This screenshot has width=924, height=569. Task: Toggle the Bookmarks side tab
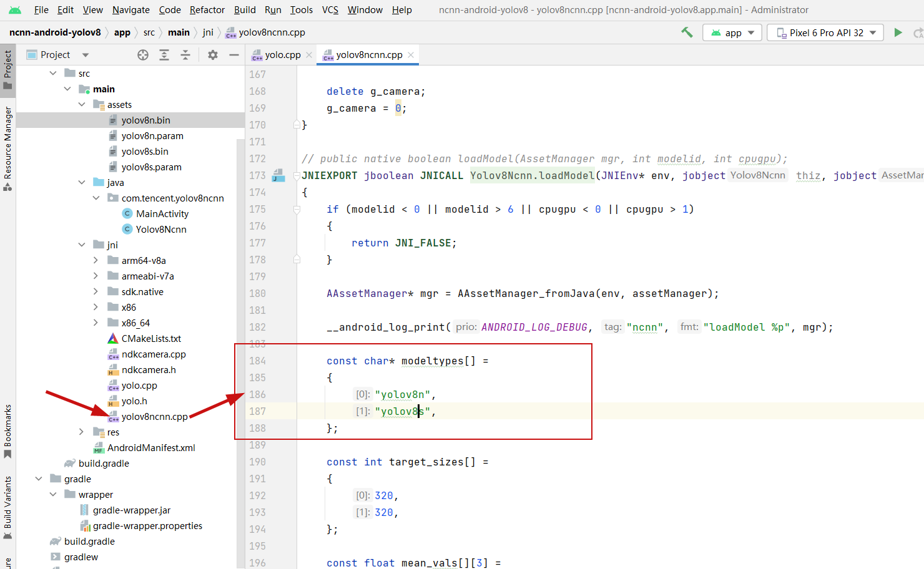click(7, 431)
